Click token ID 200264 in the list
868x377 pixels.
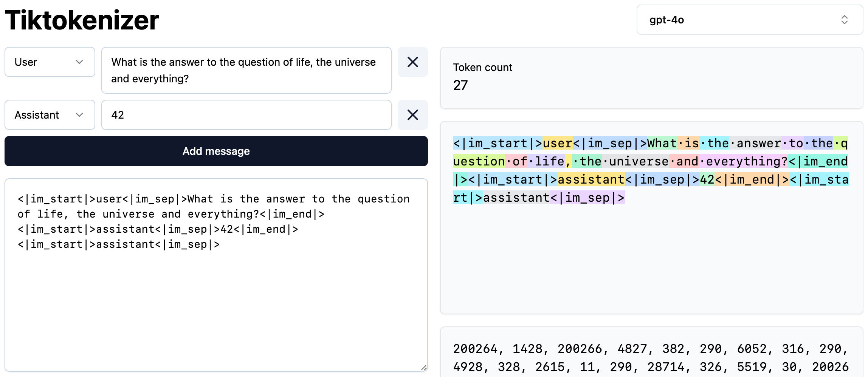[x=475, y=349]
